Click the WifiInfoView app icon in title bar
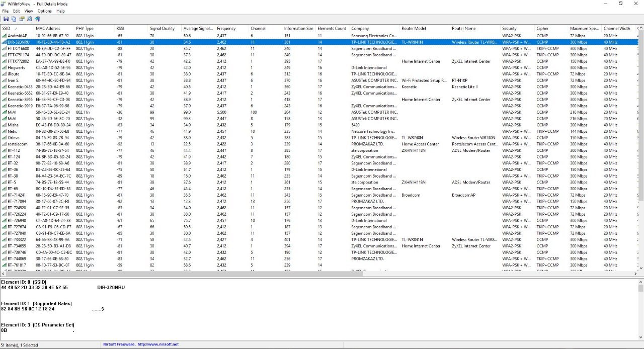 pos(5,4)
